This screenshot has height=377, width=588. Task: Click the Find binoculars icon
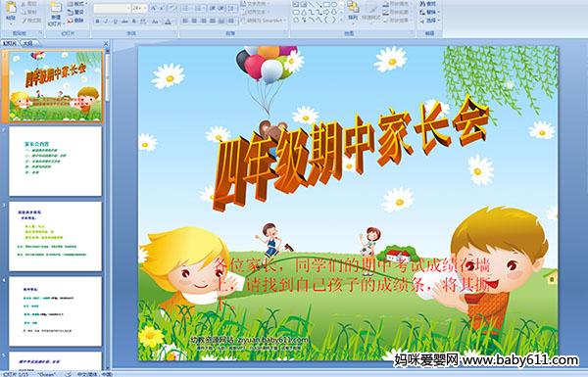coord(423,4)
